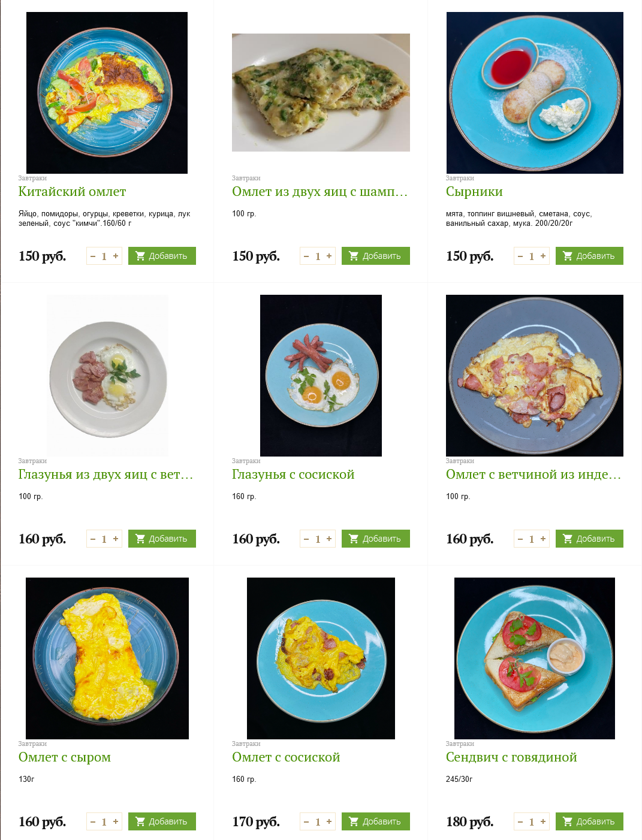Increase quantity of Омлет с сосиской
This screenshot has width=642, height=840.
[329, 821]
